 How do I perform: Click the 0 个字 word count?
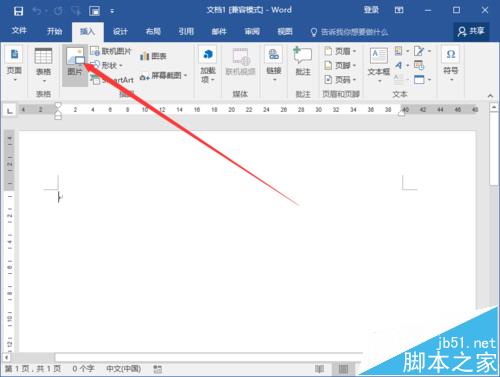[83, 369]
